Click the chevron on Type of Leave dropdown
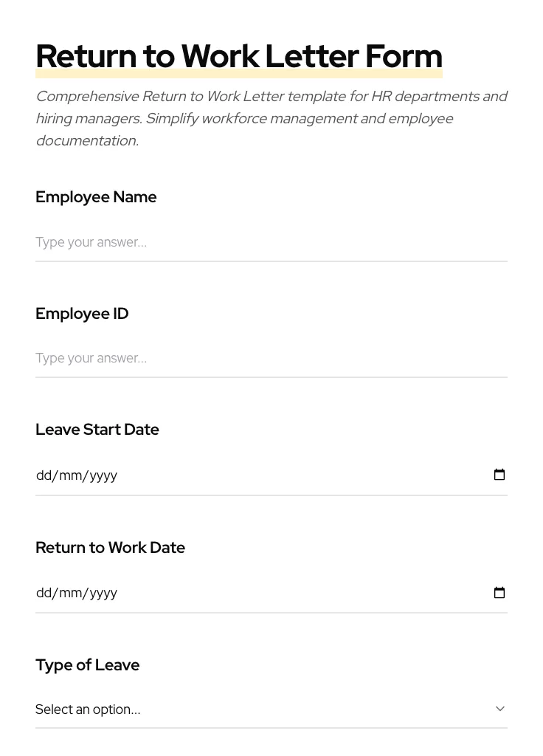This screenshot has width=543, height=756. point(500,708)
